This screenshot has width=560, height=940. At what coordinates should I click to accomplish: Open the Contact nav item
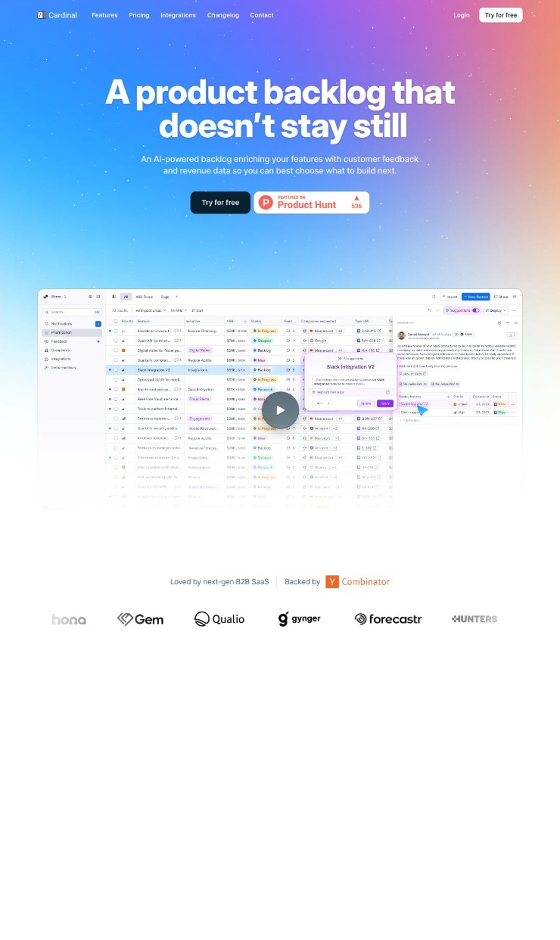coord(262,15)
